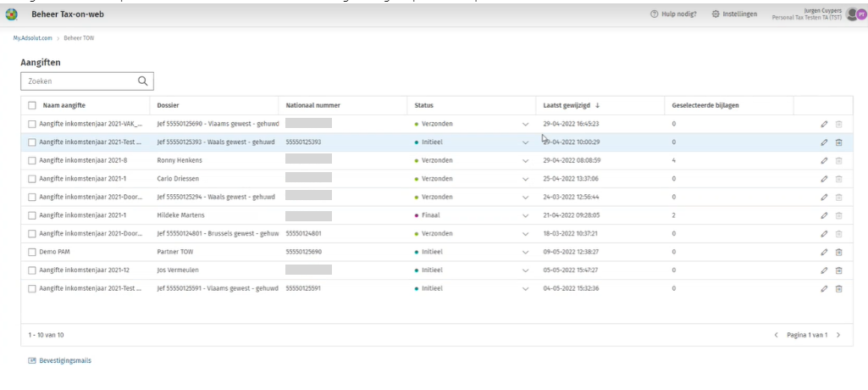Edit Carlo Driessen aangifte with pencil icon
This screenshot has height=390, width=868.
(824, 179)
